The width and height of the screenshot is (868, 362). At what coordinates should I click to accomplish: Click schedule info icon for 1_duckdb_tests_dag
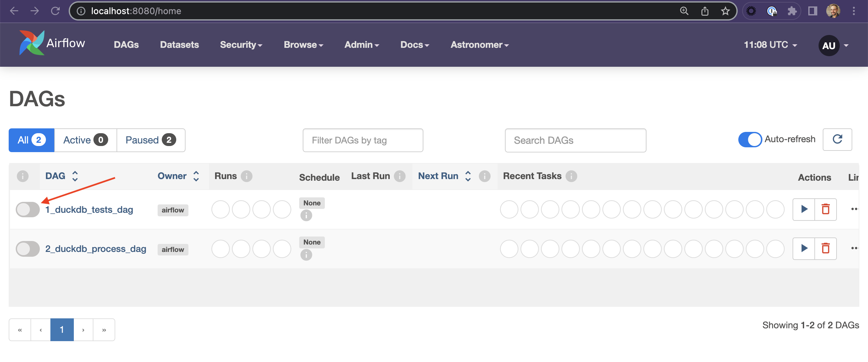306,215
